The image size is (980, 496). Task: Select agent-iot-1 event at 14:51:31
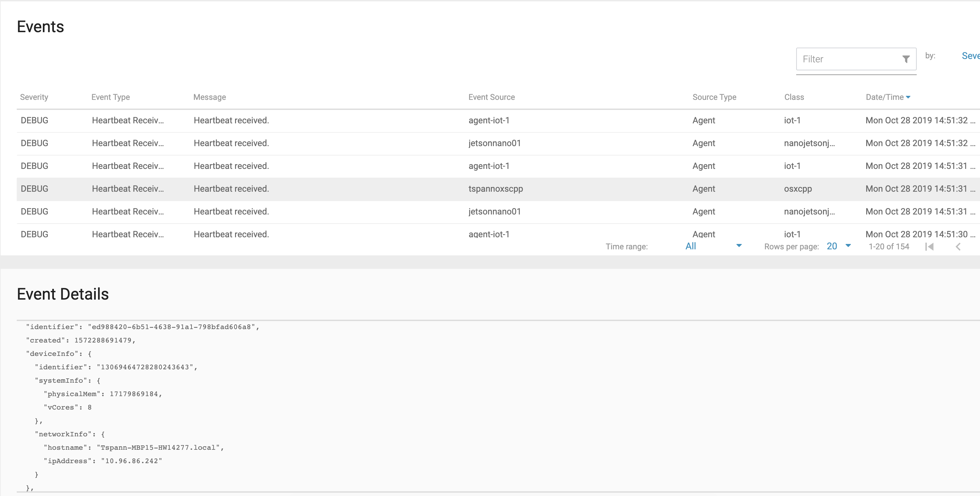tap(489, 166)
